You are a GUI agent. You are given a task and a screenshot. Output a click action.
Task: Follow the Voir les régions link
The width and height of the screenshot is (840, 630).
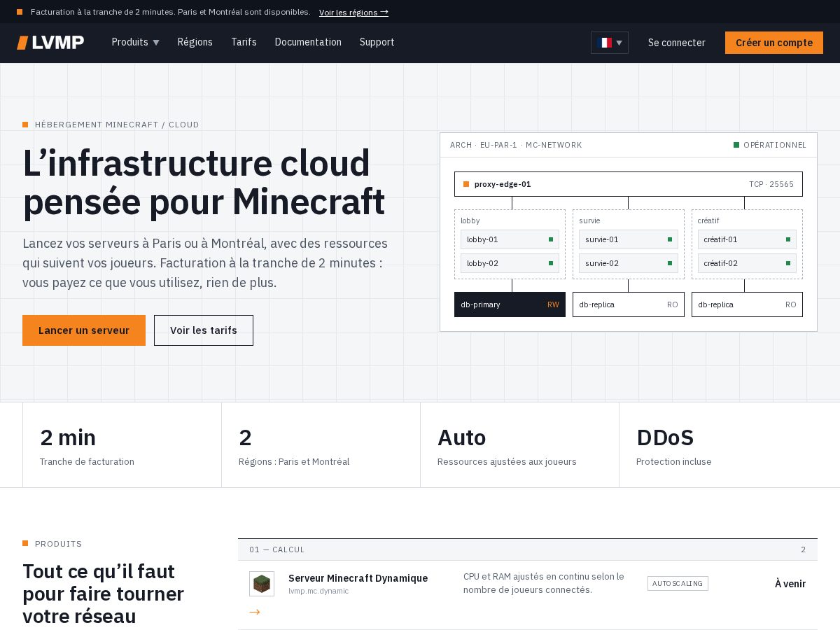tap(353, 12)
